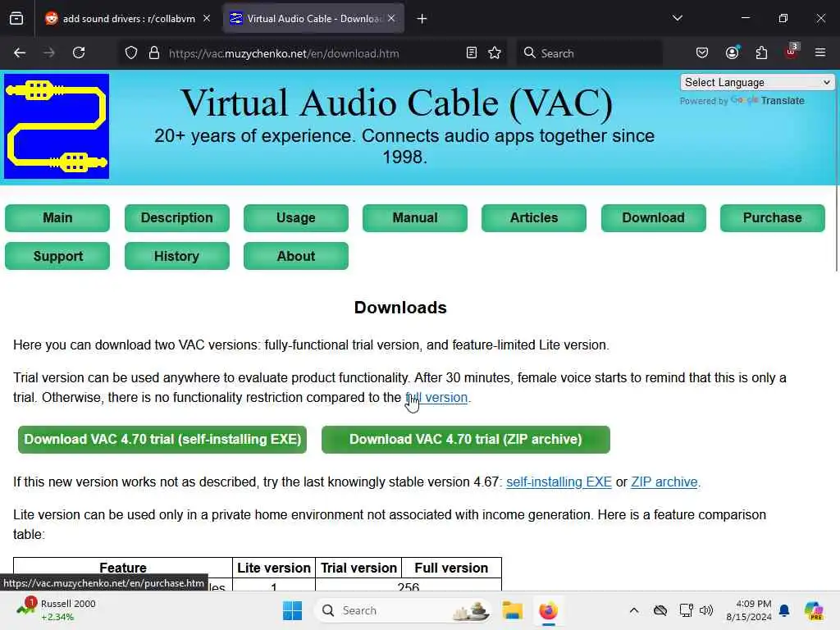The height and width of the screenshot is (630, 840).
Task: Switch to the Virtual Audio Cable tab
Action: pyautogui.click(x=313, y=18)
